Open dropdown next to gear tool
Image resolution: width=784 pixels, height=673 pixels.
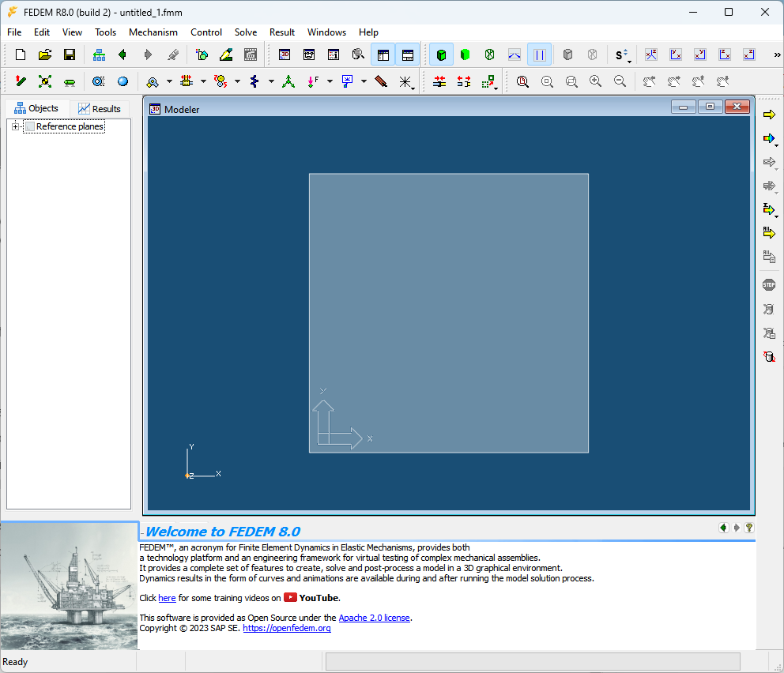[238, 81]
